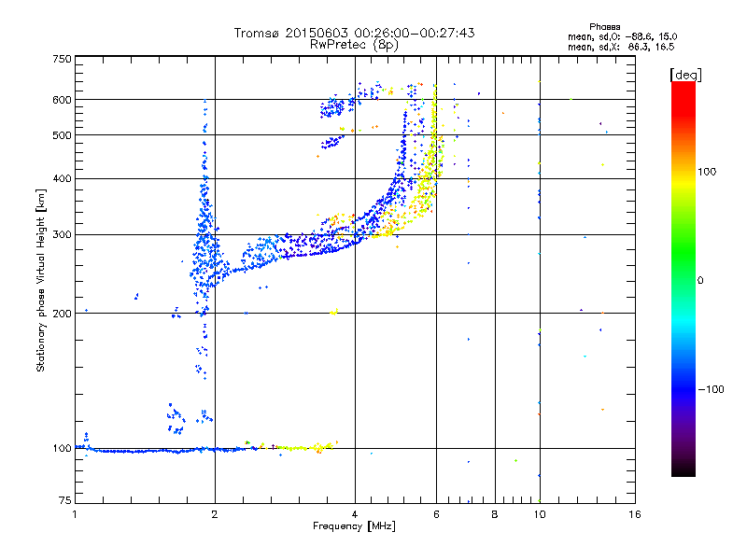Click the y-axis label '500'
This screenshot has height=560, width=747.
point(62,135)
